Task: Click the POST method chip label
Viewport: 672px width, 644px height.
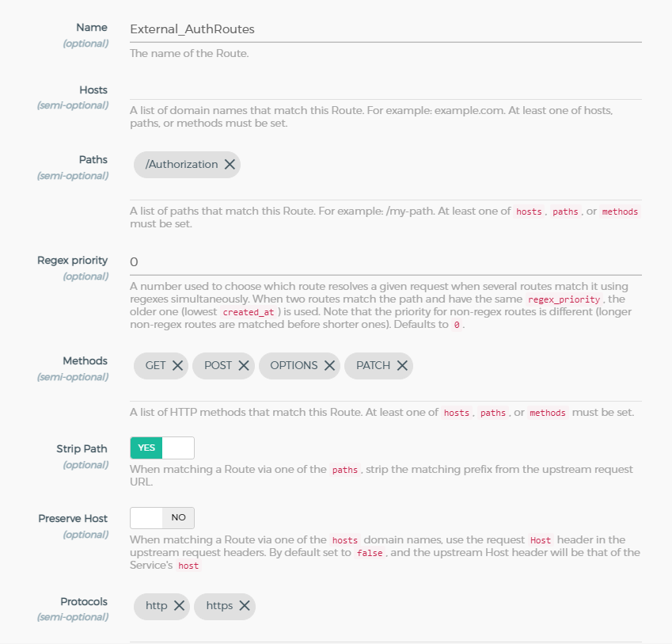Action: tap(218, 366)
